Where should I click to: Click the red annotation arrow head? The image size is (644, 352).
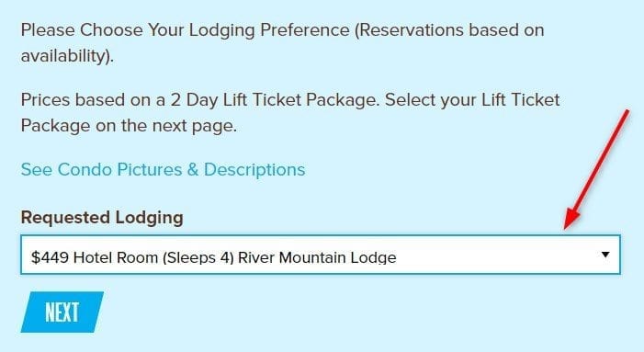coord(571,219)
